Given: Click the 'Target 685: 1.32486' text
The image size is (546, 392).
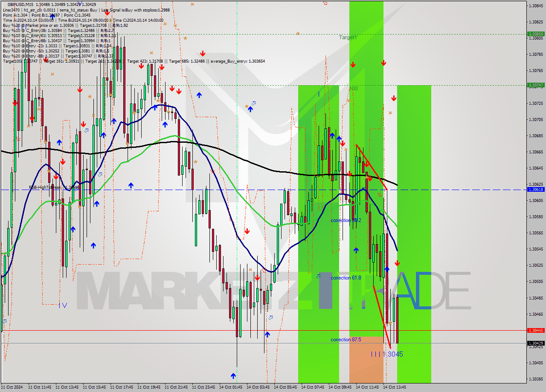Looking at the screenshot, I should [x=188, y=61].
